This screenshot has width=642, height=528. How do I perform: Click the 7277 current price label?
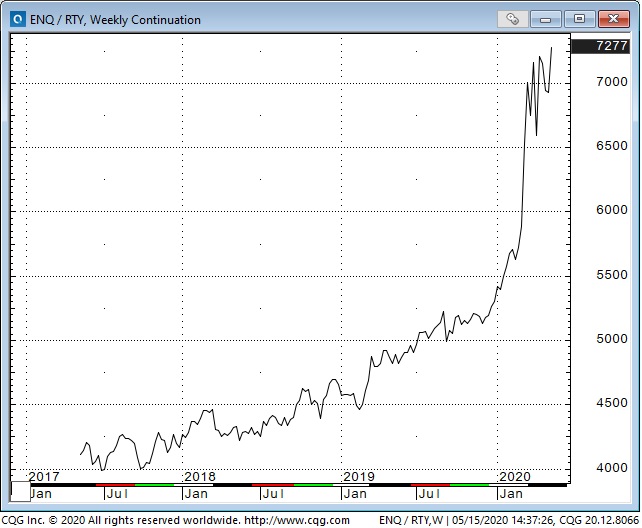(600, 46)
